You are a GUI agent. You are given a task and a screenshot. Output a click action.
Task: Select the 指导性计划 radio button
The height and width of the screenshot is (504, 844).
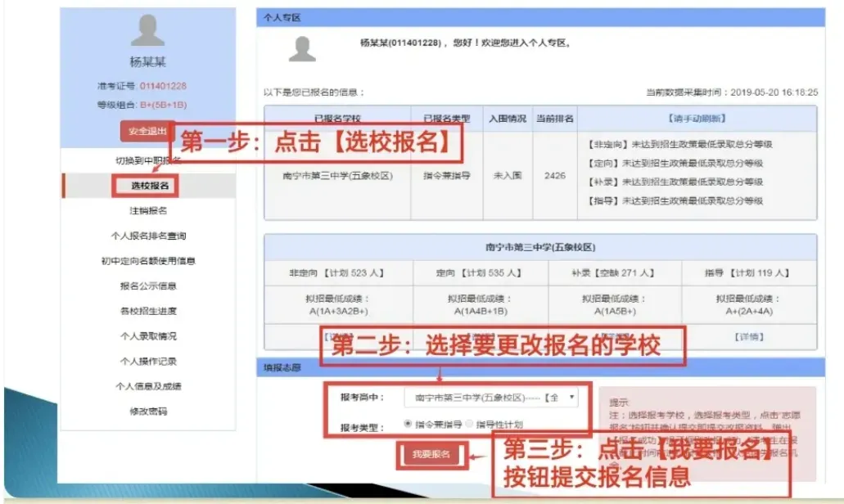[469, 424]
